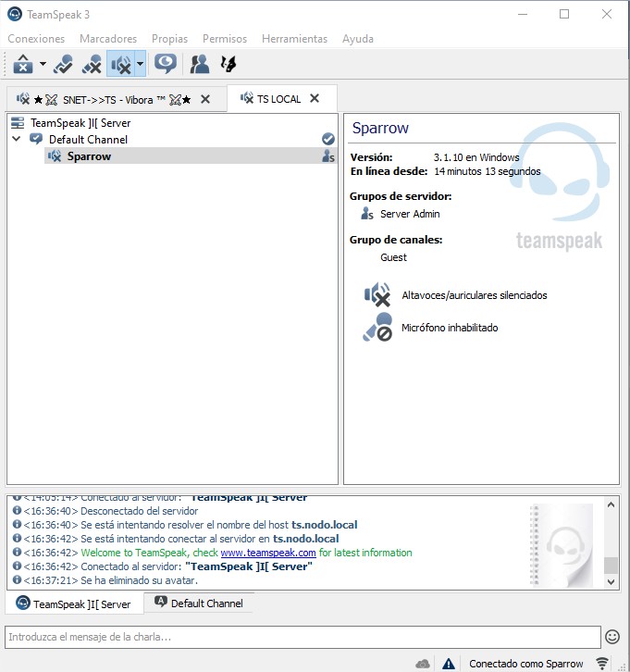Click the toggle subscribe channels toolbar icon
630x672 pixels.
click(x=229, y=64)
